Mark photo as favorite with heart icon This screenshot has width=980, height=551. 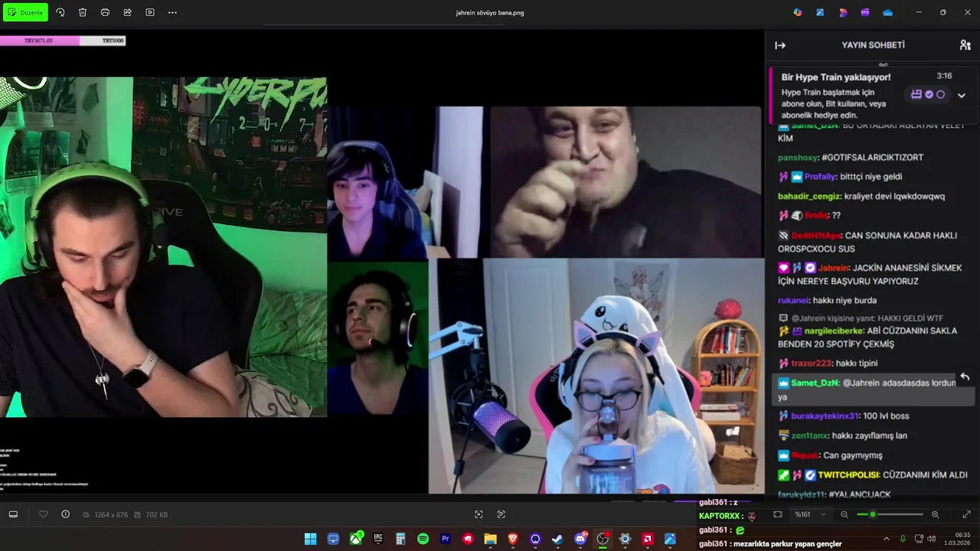(44, 514)
